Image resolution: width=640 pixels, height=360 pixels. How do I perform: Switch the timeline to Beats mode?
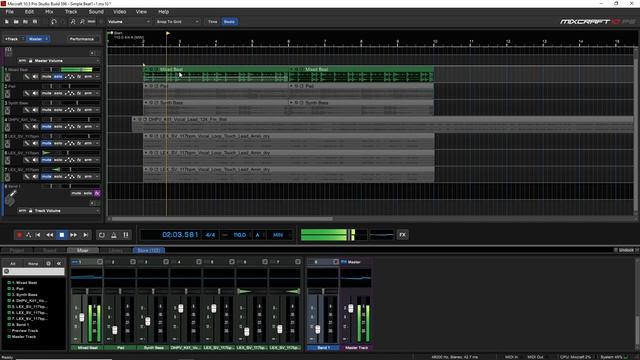pos(229,22)
